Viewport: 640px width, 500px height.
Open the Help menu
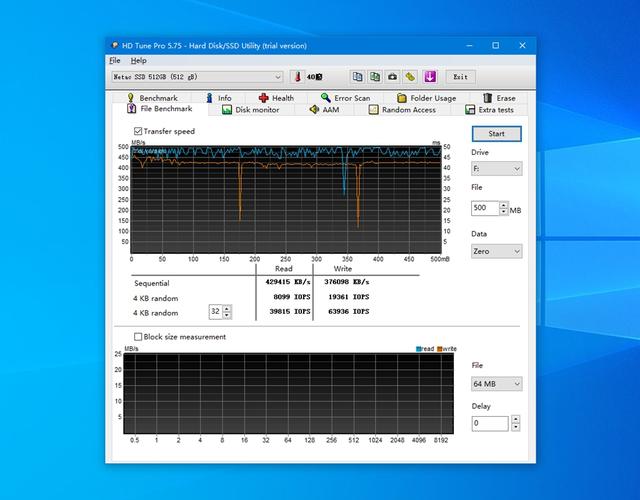pos(138,60)
